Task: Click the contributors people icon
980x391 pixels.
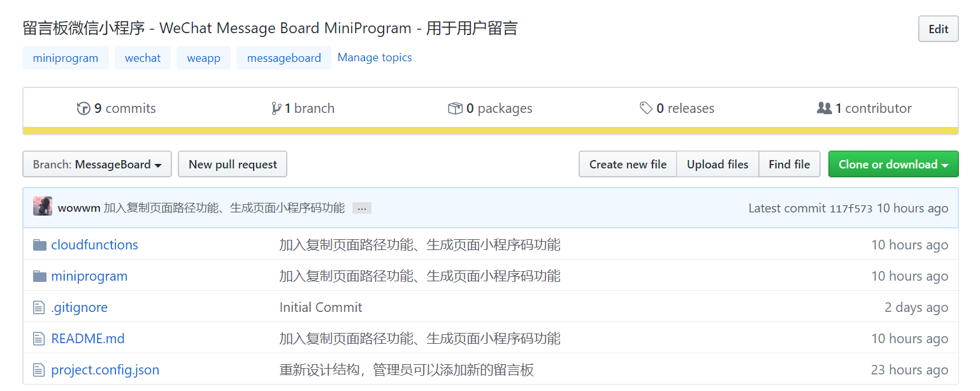Action: [x=824, y=108]
